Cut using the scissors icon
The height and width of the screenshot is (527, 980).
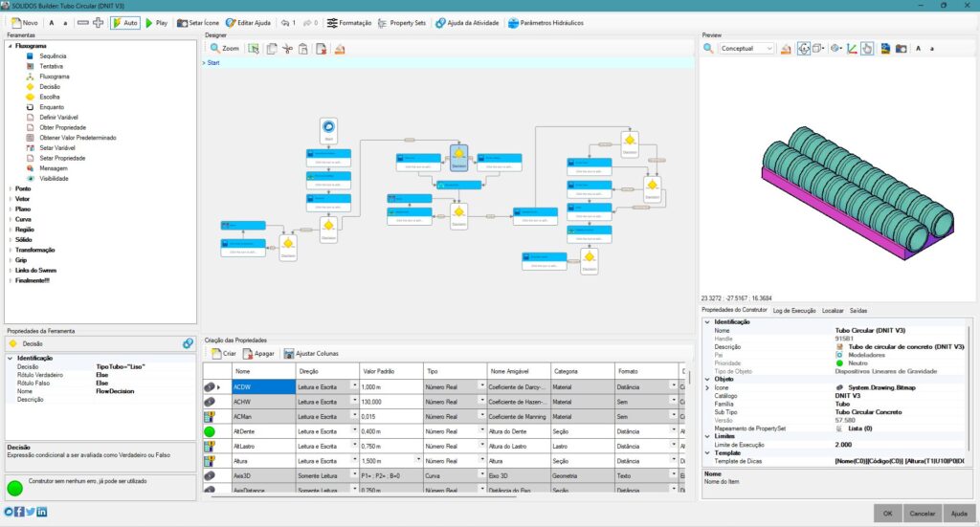pyautogui.click(x=287, y=48)
